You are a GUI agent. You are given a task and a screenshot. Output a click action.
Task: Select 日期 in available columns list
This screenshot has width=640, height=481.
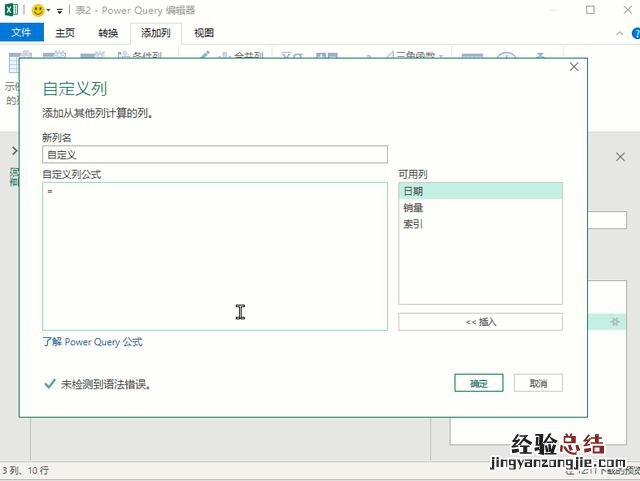(x=480, y=191)
